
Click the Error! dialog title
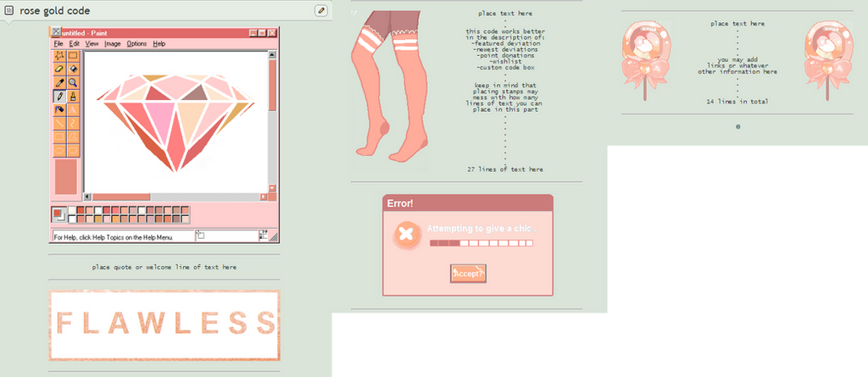click(x=400, y=203)
